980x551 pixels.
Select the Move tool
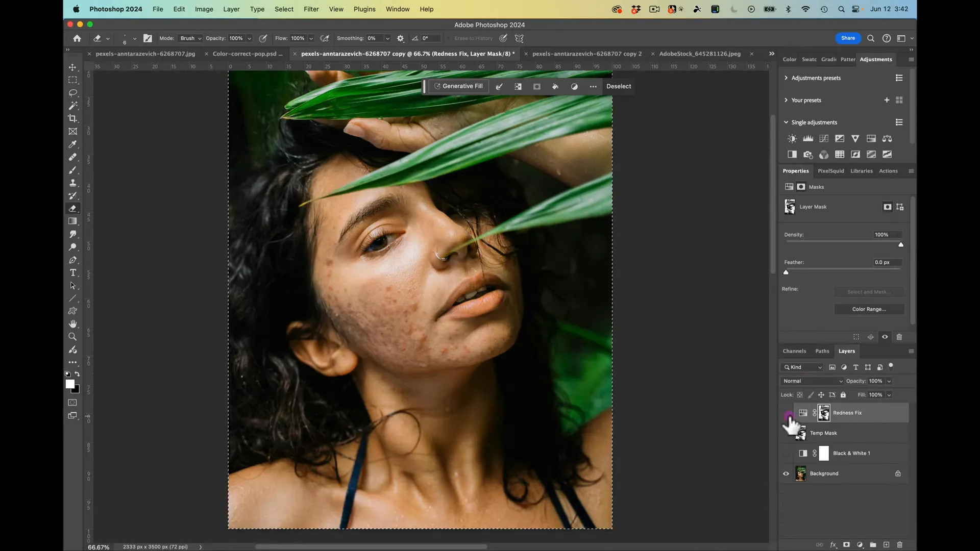(73, 67)
